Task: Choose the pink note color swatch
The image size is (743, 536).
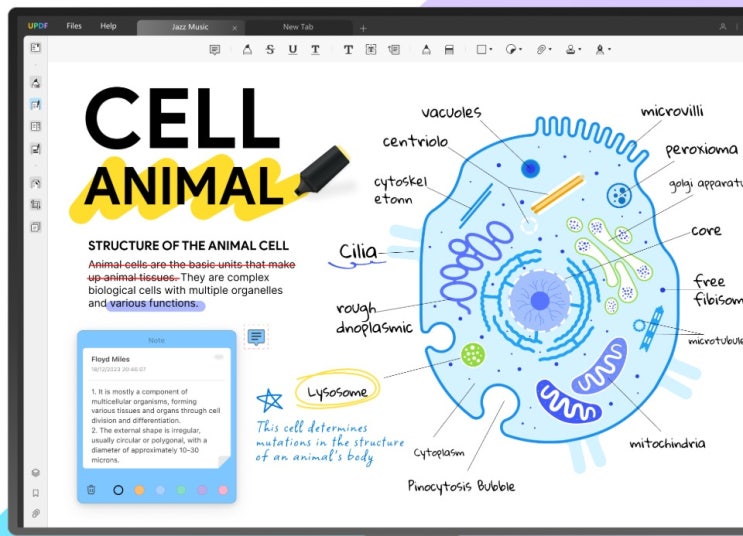Action: click(x=223, y=490)
